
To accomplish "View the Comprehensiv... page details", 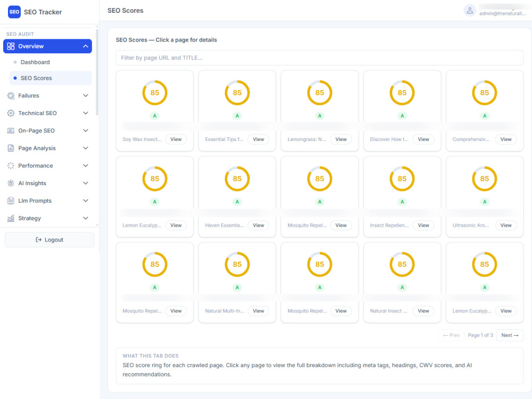I will pyautogui.click(x=506, y=139).
